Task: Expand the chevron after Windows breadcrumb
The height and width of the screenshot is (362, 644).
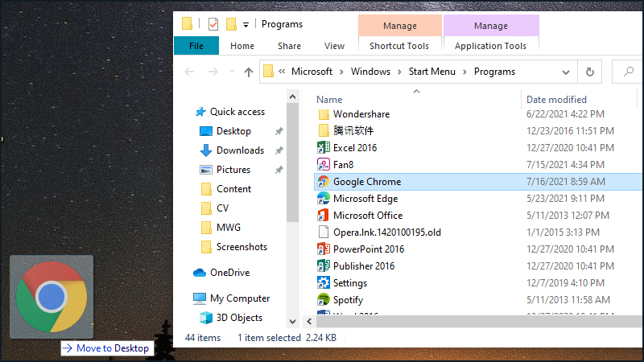Action: tap(399, 72)
